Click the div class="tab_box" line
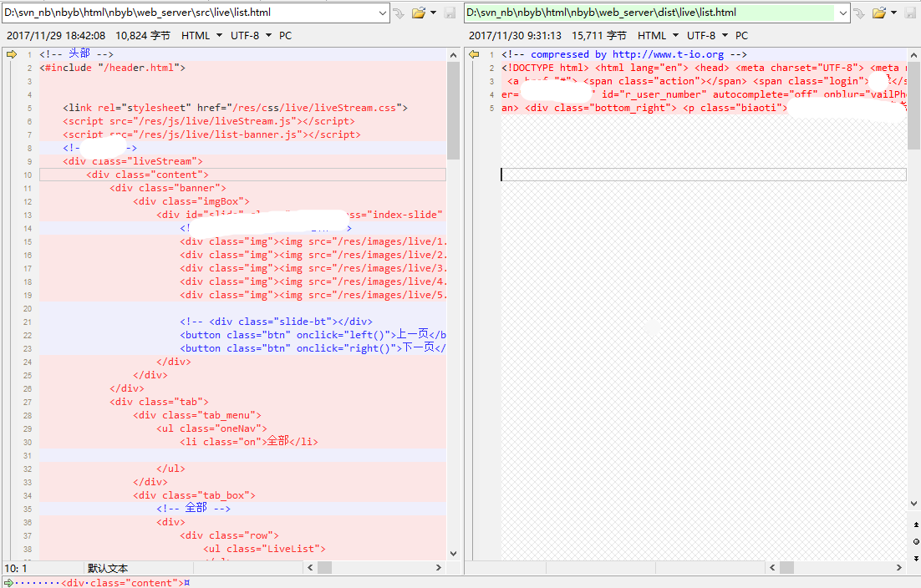Image resolution: width=921 pixels, height=588 pixels. (x=194, y=496)
